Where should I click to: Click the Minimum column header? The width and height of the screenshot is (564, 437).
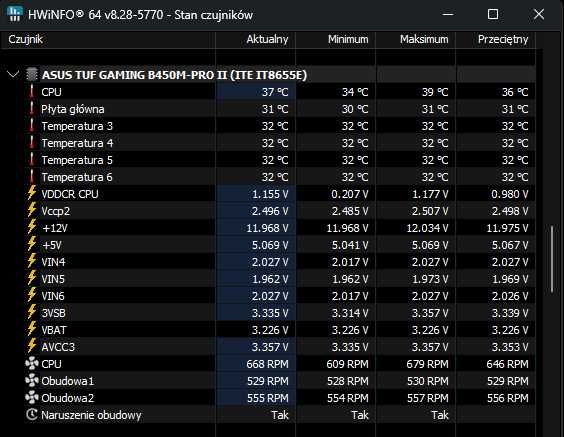click(335, 39)
